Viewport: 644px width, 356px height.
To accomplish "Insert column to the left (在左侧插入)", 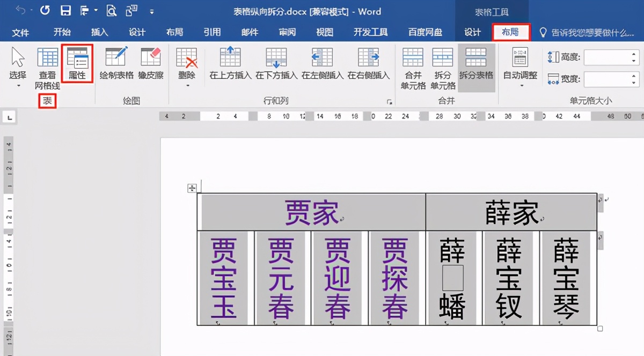I will [x=322, y=63].
